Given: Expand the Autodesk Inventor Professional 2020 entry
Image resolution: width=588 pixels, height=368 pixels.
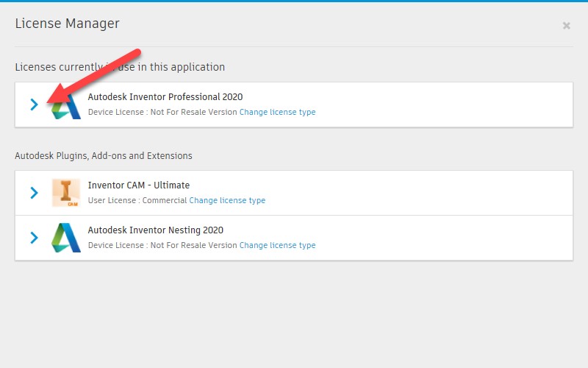Looking at the screenshot, I should 34,105.
